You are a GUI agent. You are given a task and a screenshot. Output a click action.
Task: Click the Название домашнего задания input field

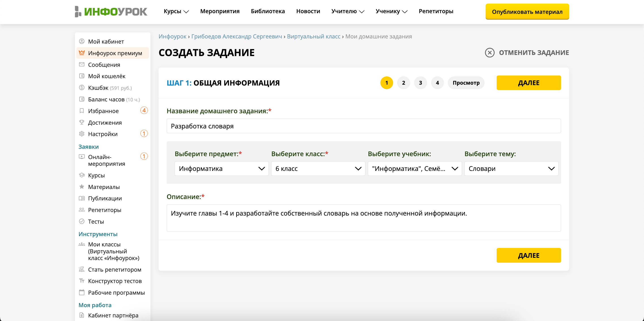point(364,126)
